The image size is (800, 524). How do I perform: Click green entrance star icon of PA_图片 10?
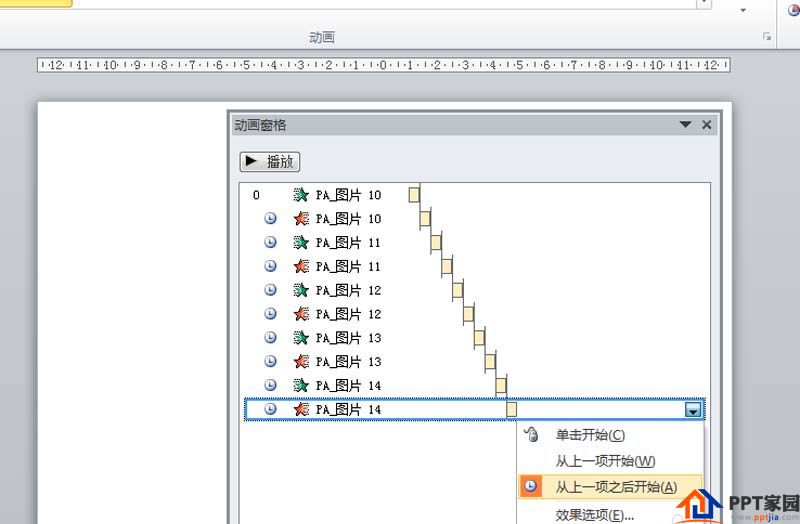(301, 194)
